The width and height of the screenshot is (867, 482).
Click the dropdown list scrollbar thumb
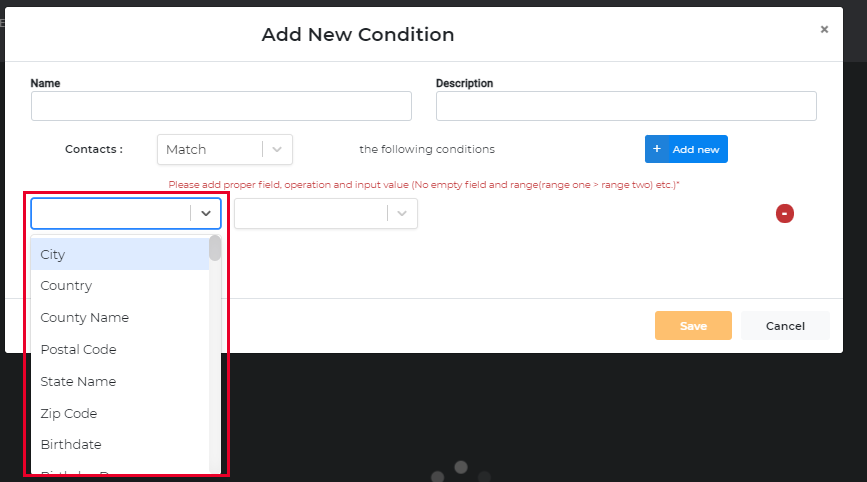click(215, 248)
